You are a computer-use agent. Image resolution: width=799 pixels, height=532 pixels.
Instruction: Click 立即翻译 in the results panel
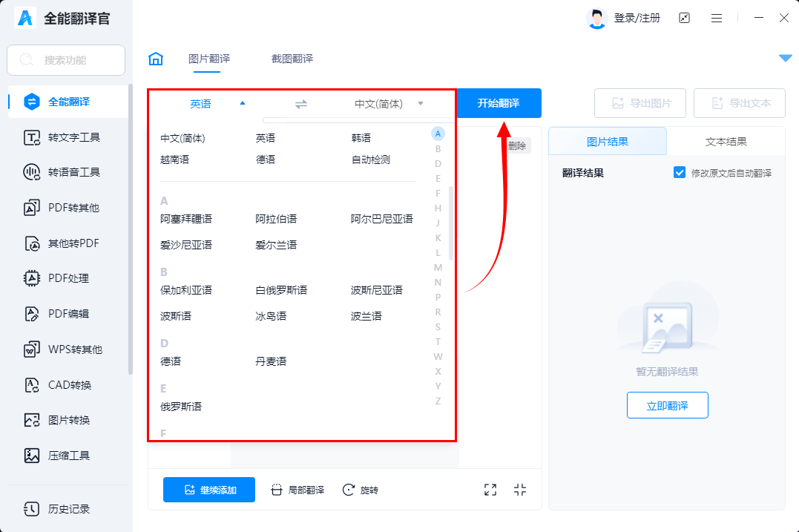[667, 405]
